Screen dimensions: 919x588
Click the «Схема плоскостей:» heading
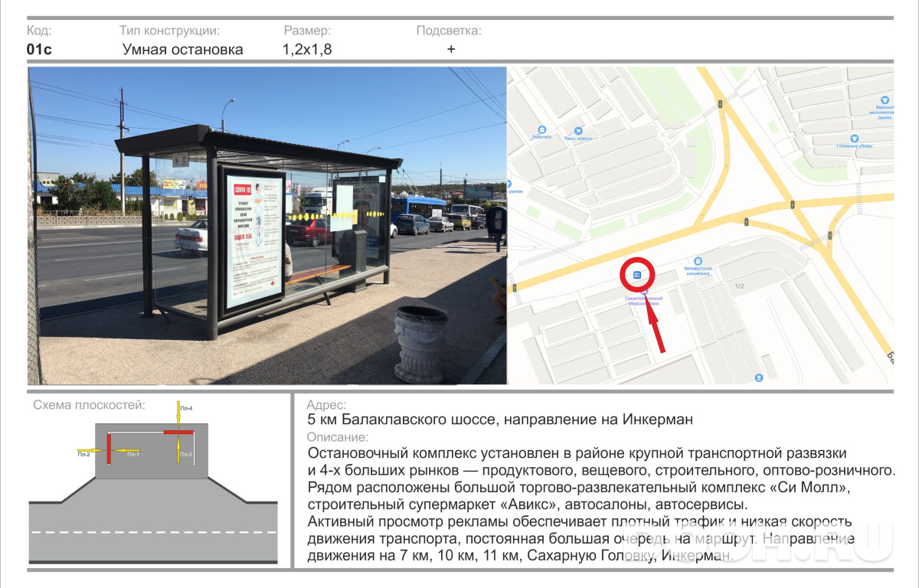click(89, 405)
